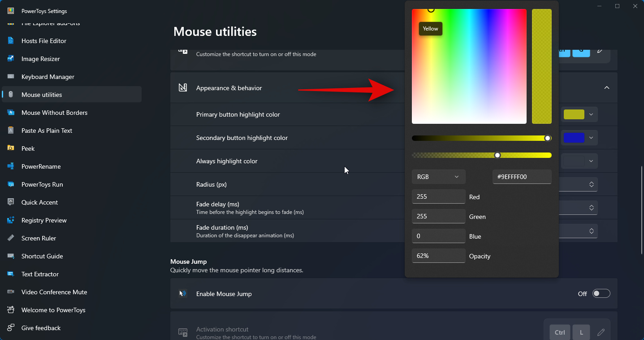
Task: Click the Screen Ruler sidebar icon
Action: (11, 238)
